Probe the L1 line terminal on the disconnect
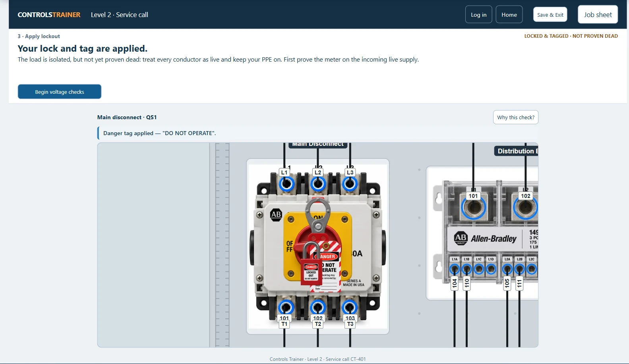The width and height of the screenshot is (629, 364). pyautogui.click(x=286, y=184)
